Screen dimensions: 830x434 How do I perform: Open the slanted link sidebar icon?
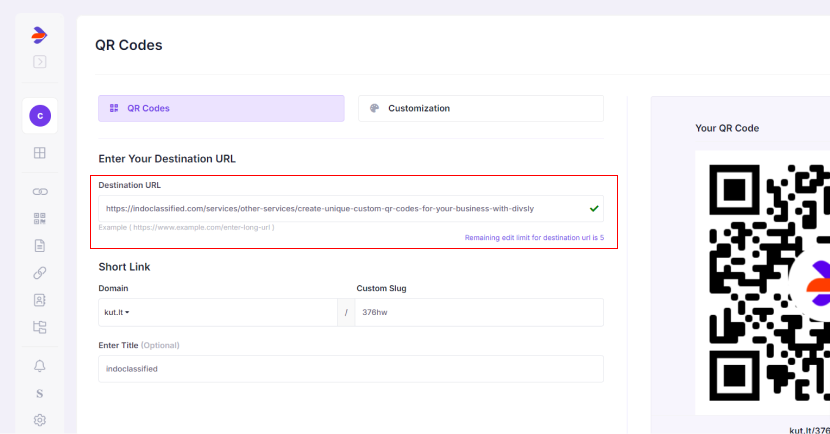pos(40,273)
